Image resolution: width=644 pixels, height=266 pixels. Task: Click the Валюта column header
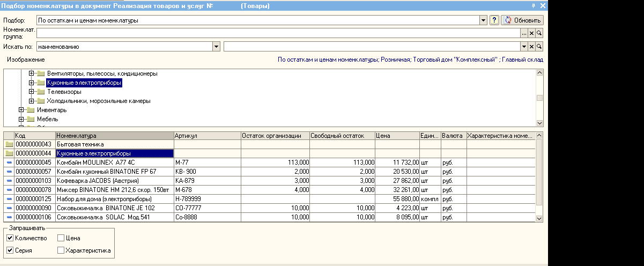point(454,136)
